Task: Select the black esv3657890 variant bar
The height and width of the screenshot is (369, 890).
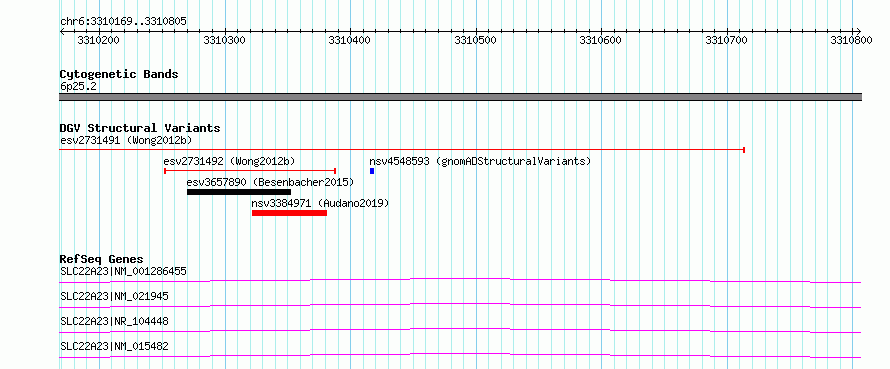Action: click(x=238, y=192)
